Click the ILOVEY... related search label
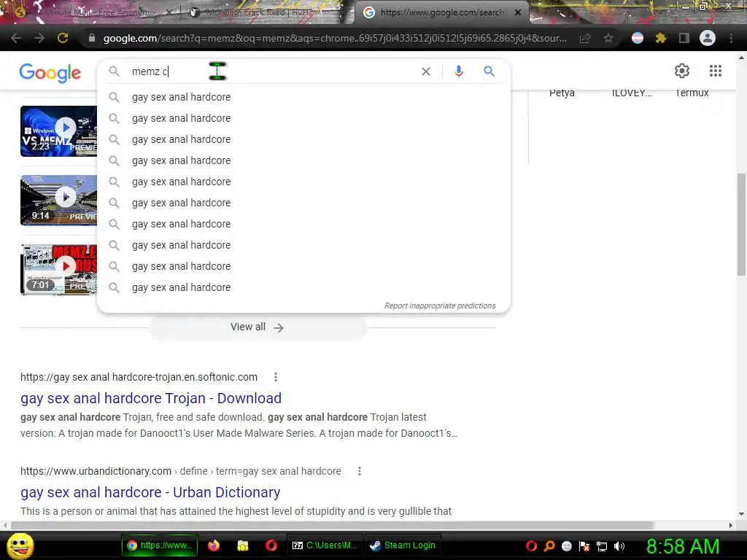 pos(632,93)
